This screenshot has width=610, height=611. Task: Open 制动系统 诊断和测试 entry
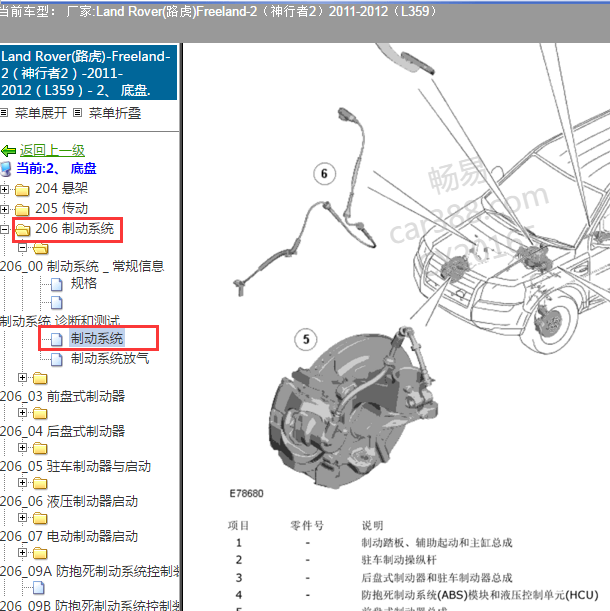click(60, 320)
